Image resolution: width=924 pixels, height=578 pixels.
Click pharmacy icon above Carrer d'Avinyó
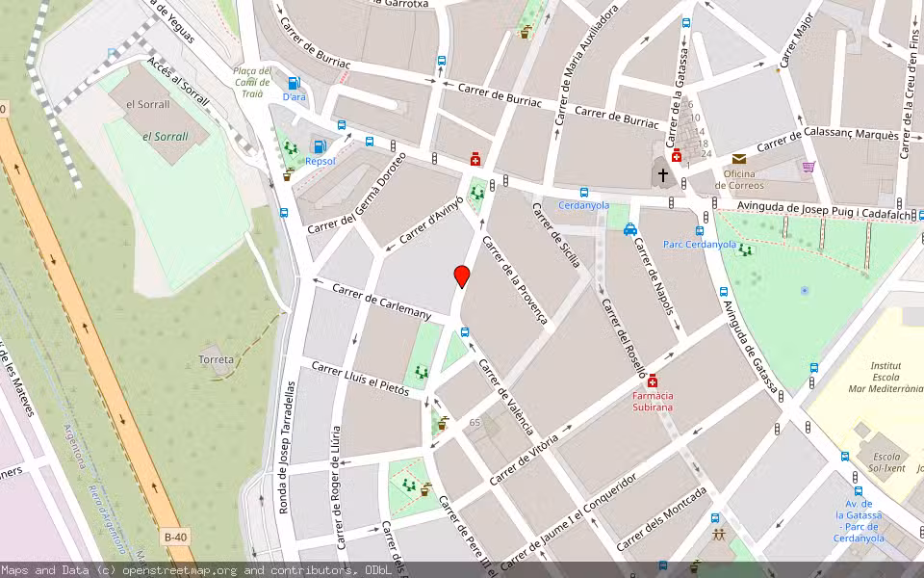coord(475,159)
